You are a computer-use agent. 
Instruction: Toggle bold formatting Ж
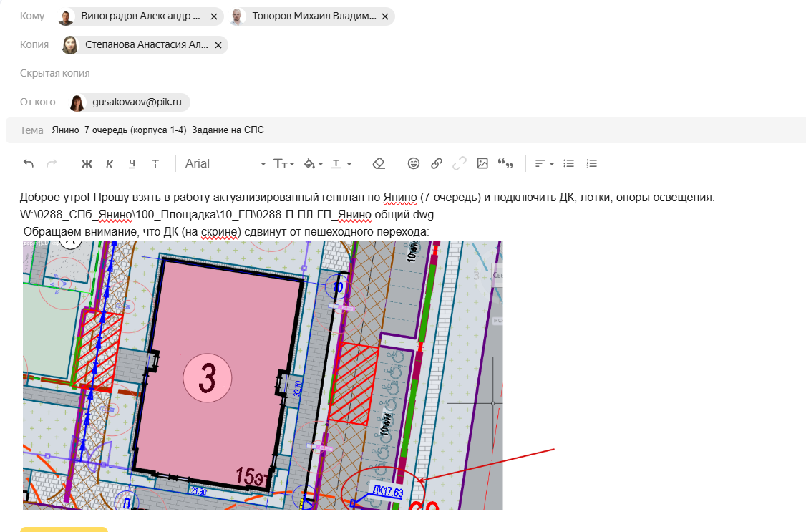87,163
